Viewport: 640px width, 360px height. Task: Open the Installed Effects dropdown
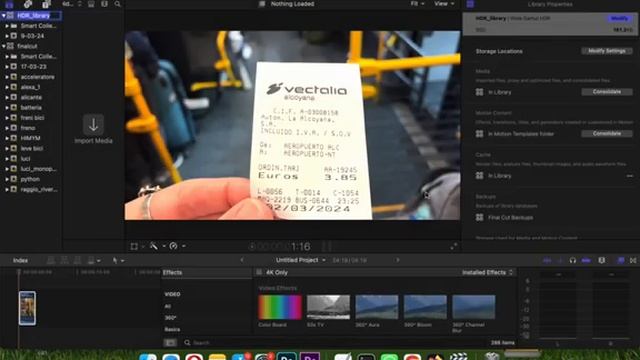coord(487,272)
